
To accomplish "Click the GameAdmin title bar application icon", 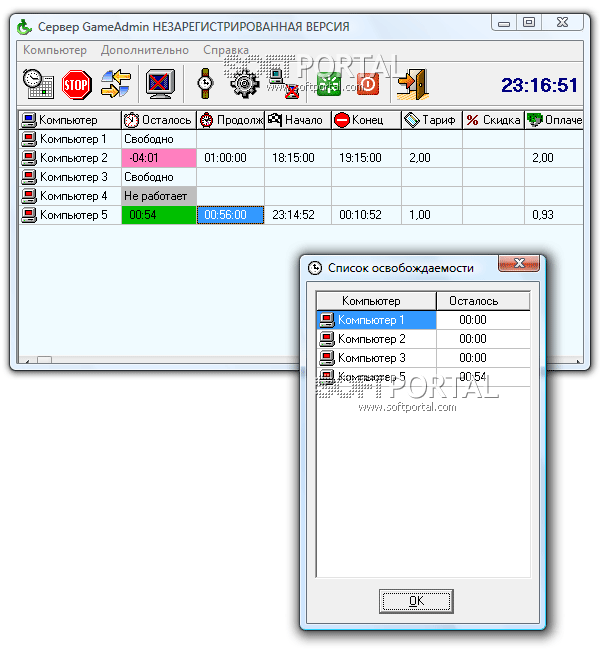I will [24, 27].
